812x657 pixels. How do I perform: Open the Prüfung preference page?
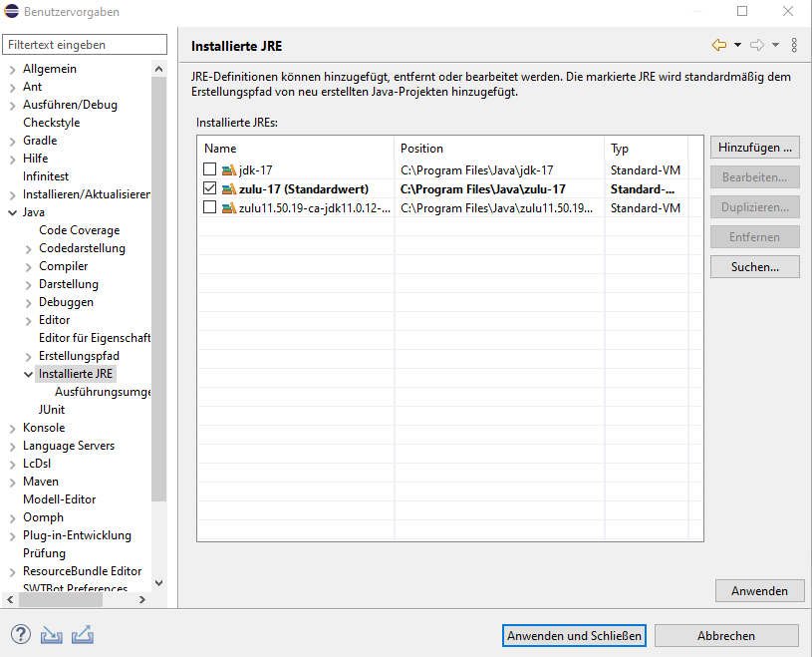click(44, 553)
